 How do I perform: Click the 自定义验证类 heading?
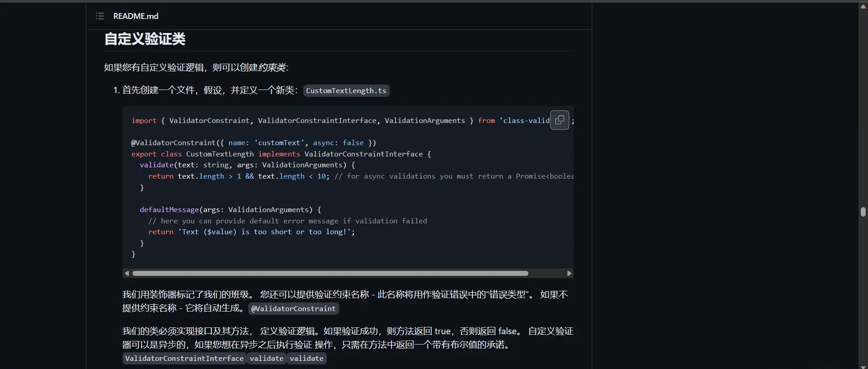click(145, 39)
